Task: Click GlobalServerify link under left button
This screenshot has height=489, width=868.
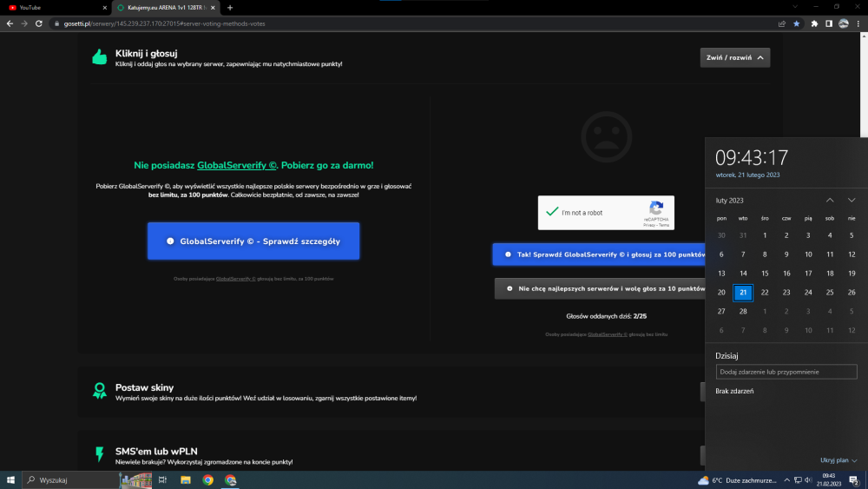Action: (236, 279)
